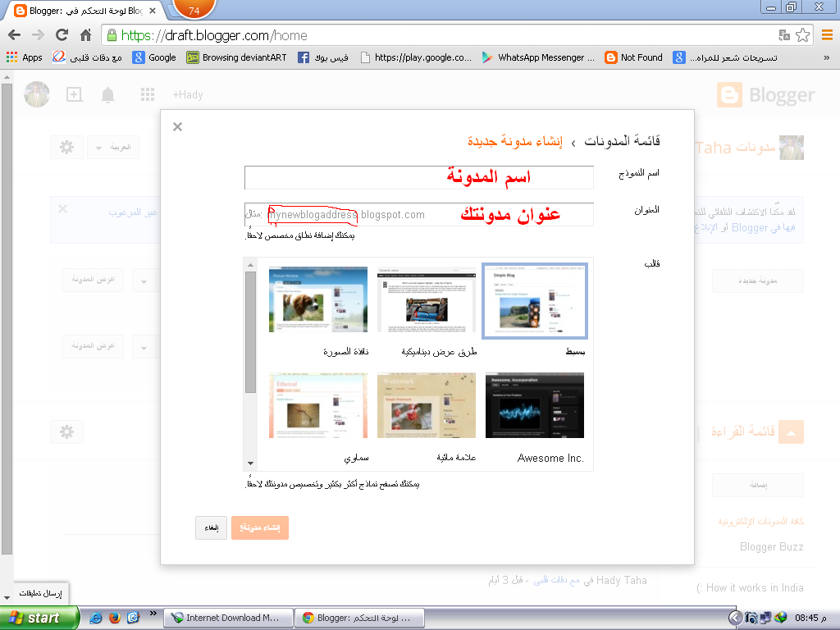Screen dimensions: 840x630
Task: Click the translate page icon in address bar
Action: [x=784, y=35]
